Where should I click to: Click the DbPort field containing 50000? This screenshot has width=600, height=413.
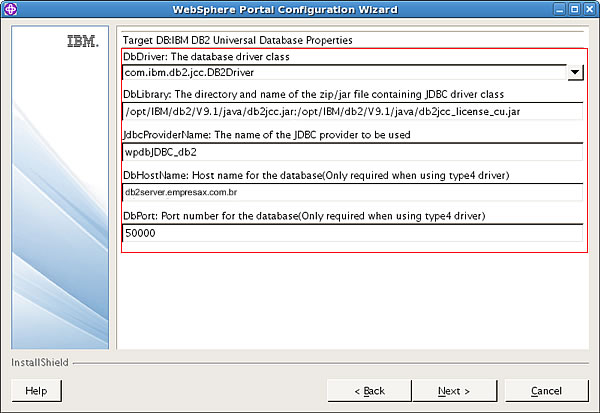353,233
